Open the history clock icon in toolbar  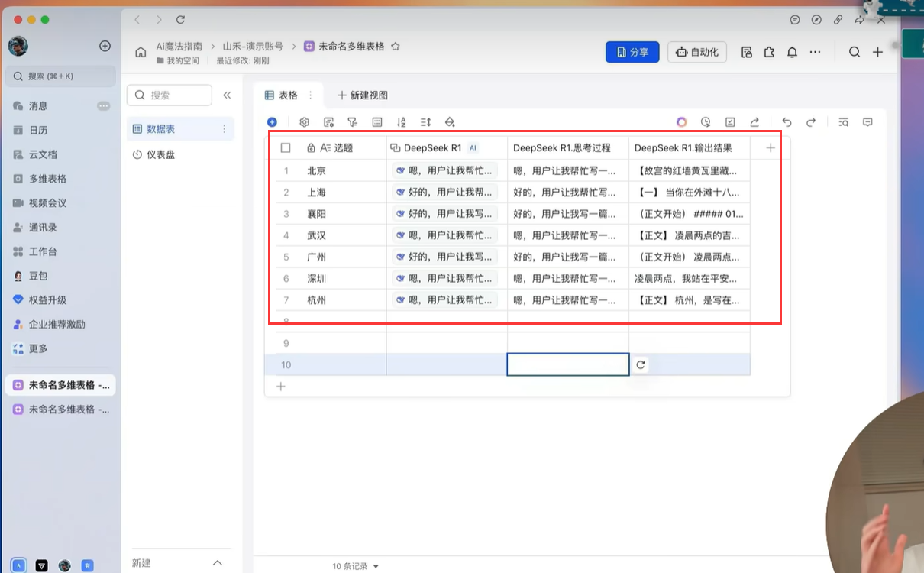pyautogui.click(x=706, y=122)
